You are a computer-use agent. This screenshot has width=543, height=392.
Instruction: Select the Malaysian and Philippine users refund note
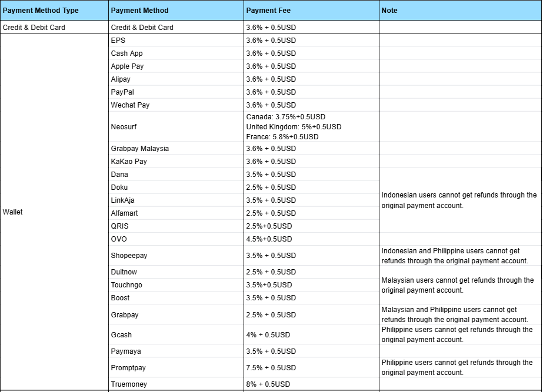pyautogui.click(x=454, y=314)
